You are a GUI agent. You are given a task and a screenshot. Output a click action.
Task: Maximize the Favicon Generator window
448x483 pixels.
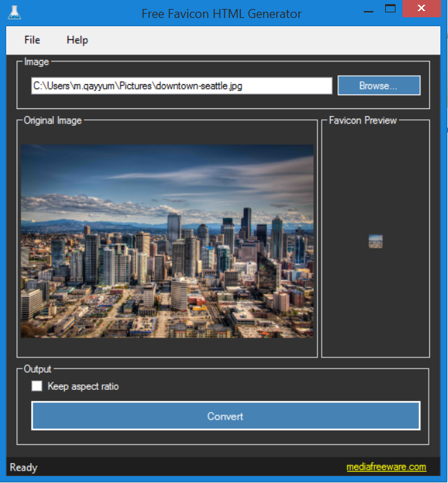coord(390,8)
